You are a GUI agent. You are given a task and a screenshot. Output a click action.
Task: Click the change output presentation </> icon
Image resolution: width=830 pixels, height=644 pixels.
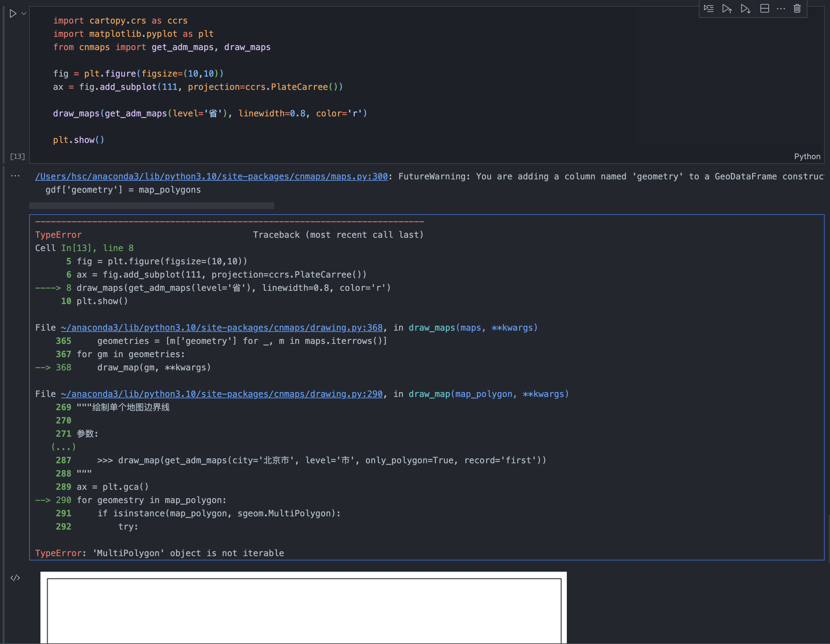[x=15, y=577]
